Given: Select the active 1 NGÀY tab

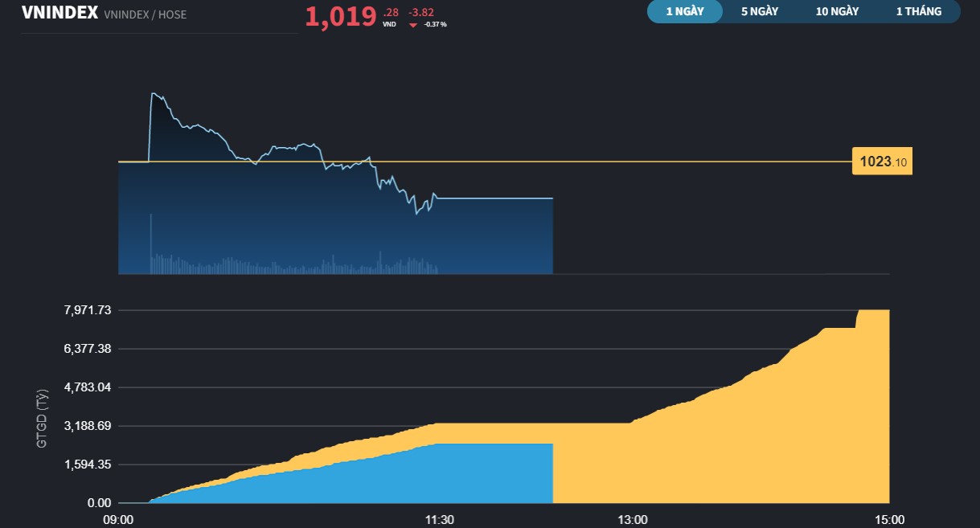Looking at the screenshot, I should (684, 11).
